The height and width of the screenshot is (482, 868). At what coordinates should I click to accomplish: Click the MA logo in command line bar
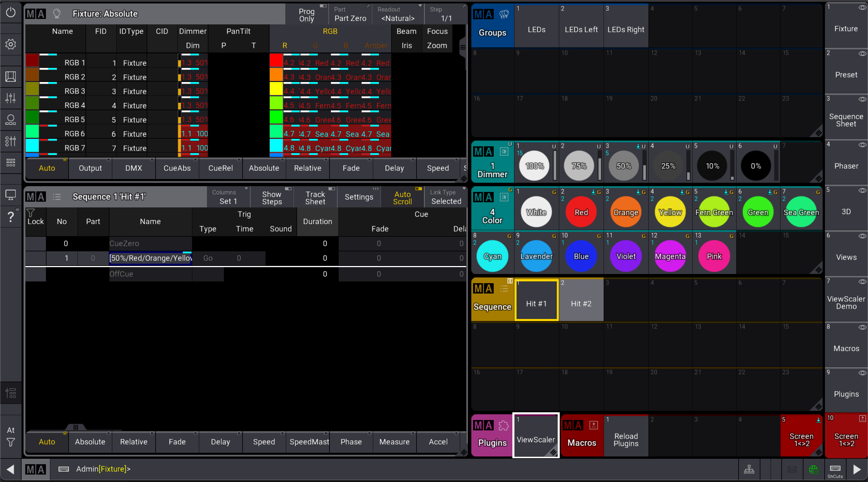(36, 469)
